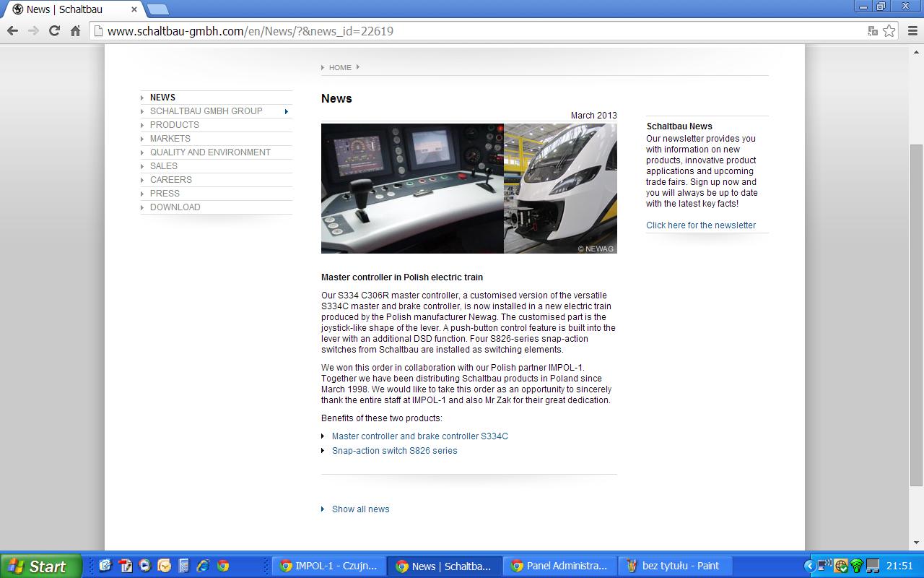Screen dimensions: 924x578
Task: Open the translate page icon in address bar
Action: point(873,31)
